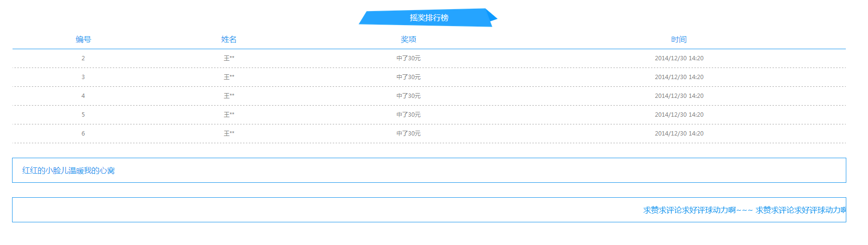Click the 摇奖排行榜 banner title
868x245 pixels.
pyautogui.click(x=429, y=18)
